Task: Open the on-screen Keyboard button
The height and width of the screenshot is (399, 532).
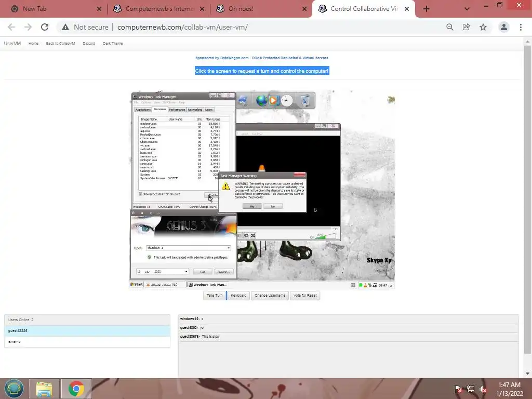Action: [x=238, y=296]
